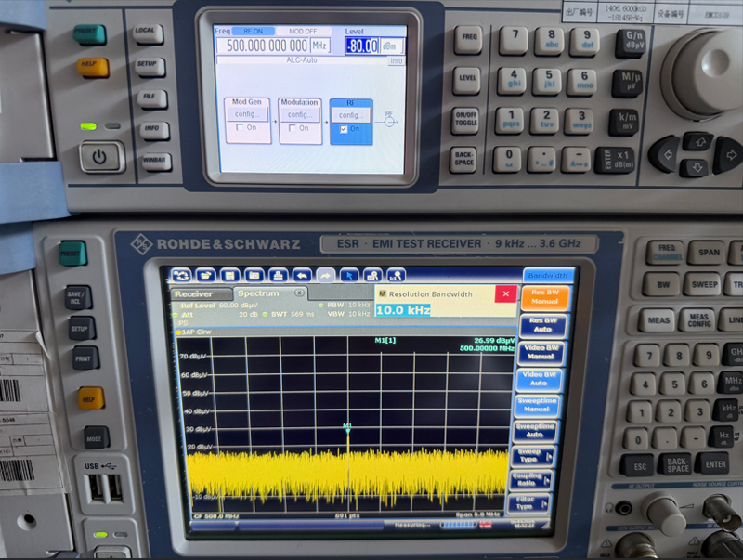The height and width of the screenshot is (560, 743).
Task: Switch to the Receiver tab
Action: [x=200, y=293]
